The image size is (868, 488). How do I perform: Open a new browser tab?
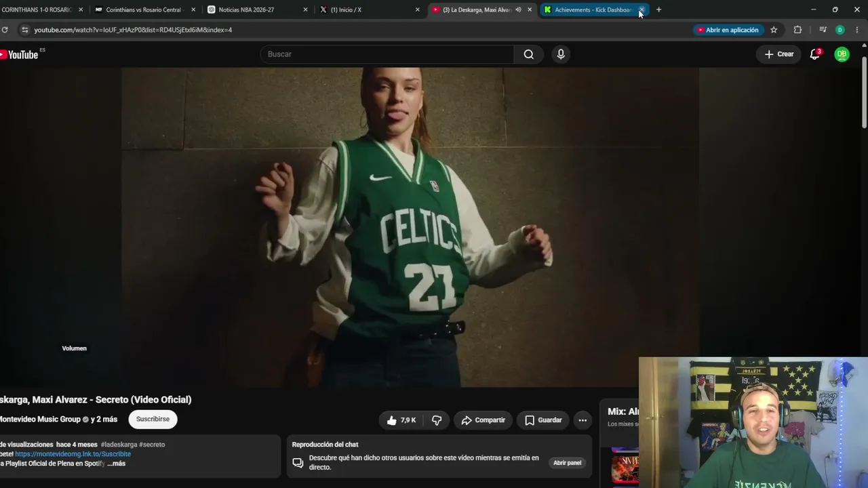coord(658,9)
